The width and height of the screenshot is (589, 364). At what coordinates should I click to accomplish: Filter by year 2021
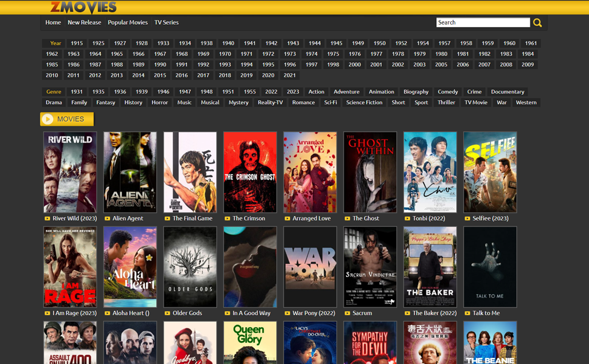pos(289,75)
